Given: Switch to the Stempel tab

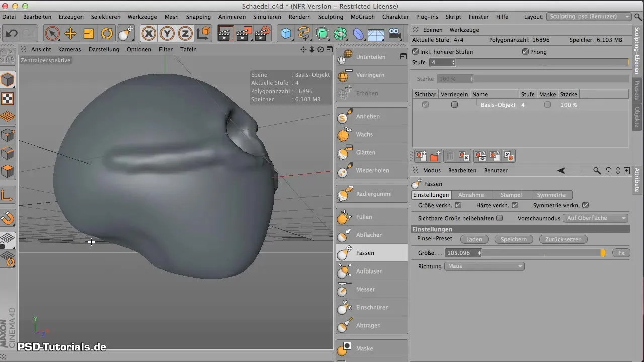Looking at the screenshot, I should coord(511,195).
